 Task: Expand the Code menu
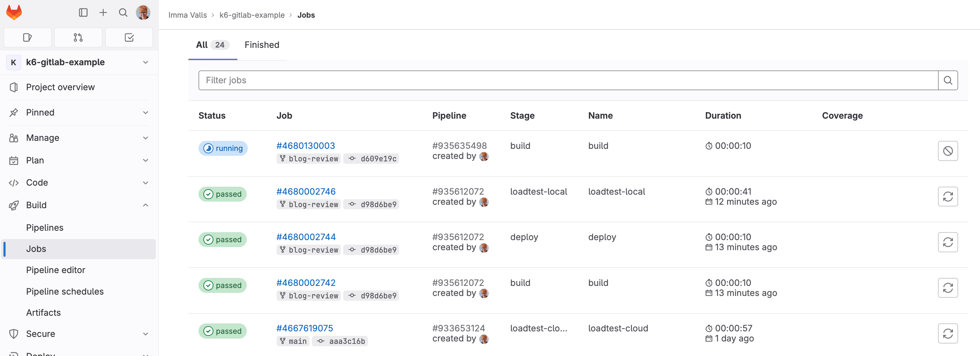pyautogui.click(x=145, y=183)
